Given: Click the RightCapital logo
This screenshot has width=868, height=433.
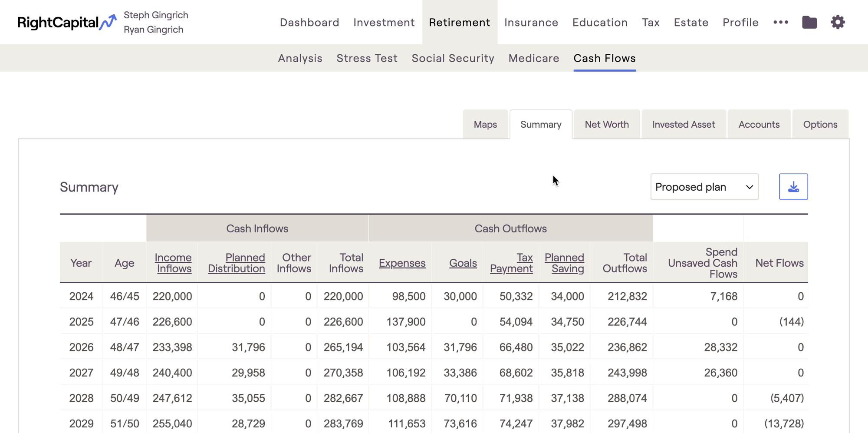Looking at the screenshot, I should (x=66, y=22).
